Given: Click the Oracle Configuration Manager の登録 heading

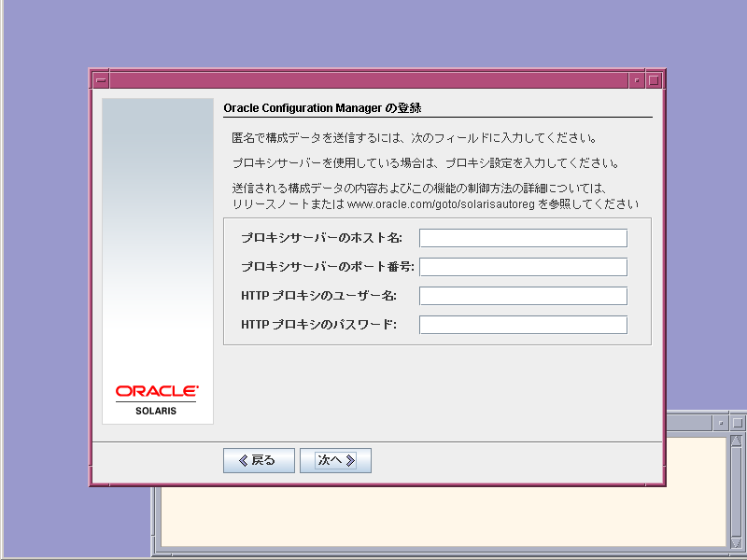Looking at the screenshot, I should click(x=322, y=108).
